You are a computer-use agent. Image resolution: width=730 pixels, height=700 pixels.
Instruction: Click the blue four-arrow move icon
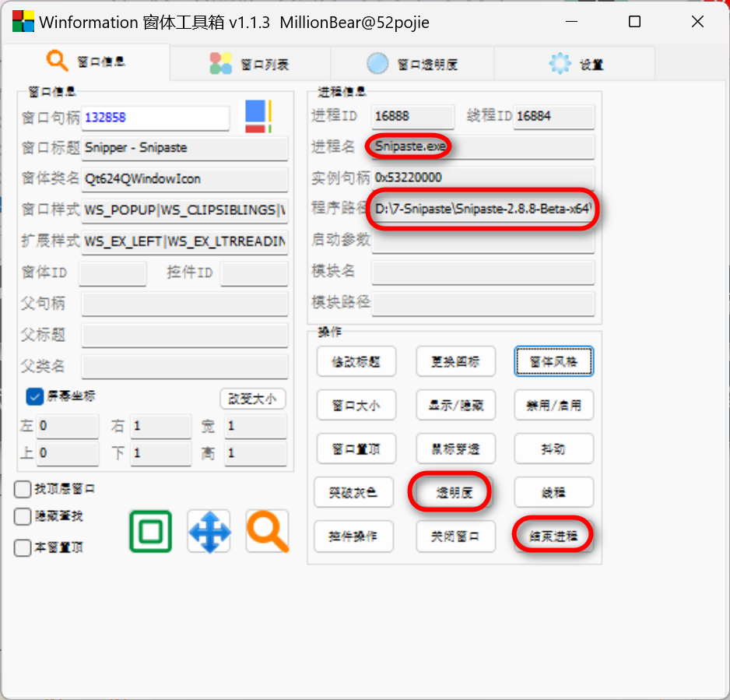209,531
